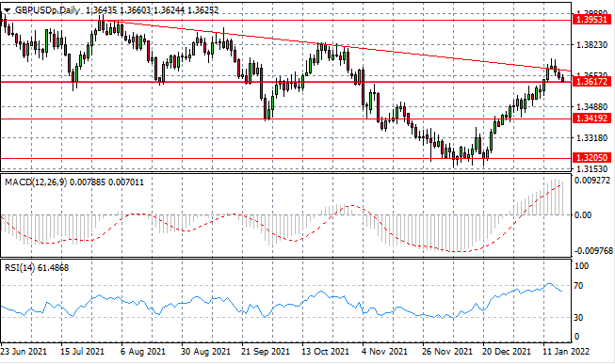Screen dimensions: 615x364
Task: Click the 1.34880 price axis value
Action: 591,107
